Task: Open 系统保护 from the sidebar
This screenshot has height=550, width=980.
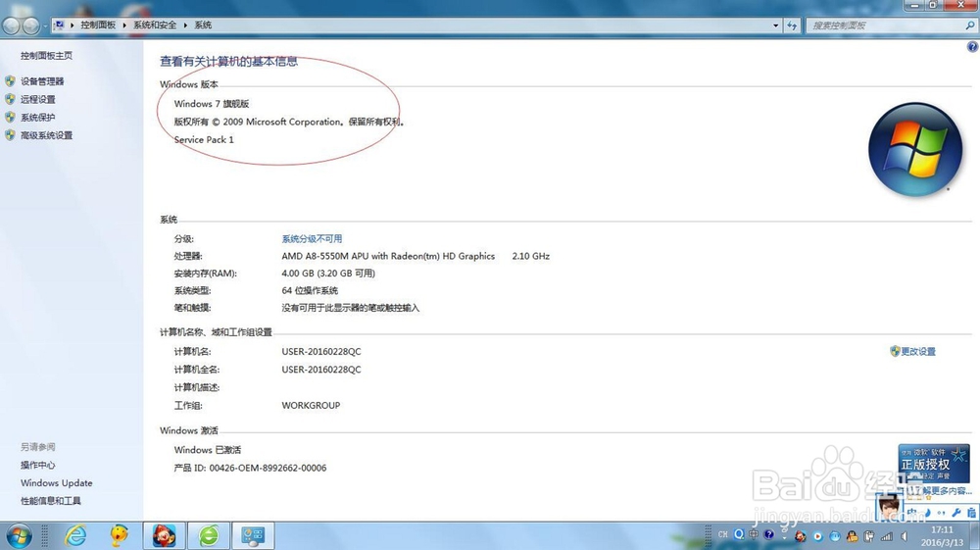Action: click(x=37, y=118)
